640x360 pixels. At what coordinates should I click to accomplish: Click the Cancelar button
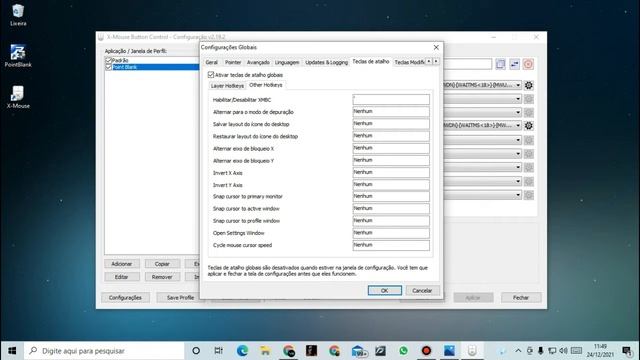(x=422, y=290)
